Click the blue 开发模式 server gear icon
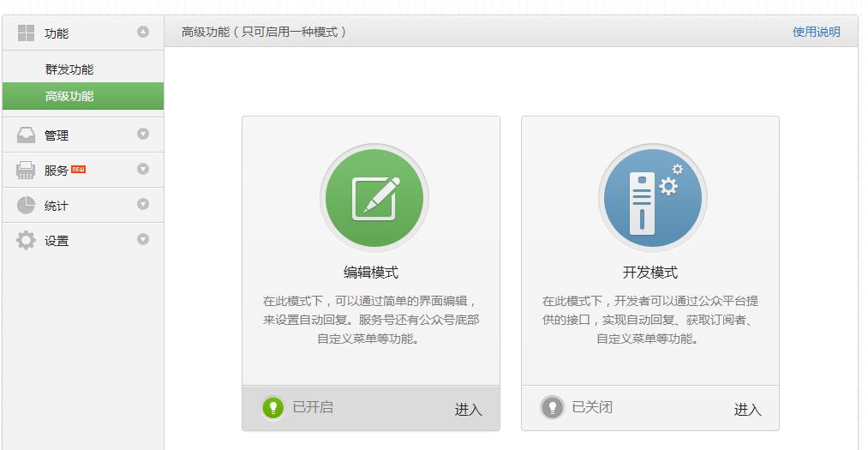The width and height of the screenshot is (868, 450). click(653, 198)
